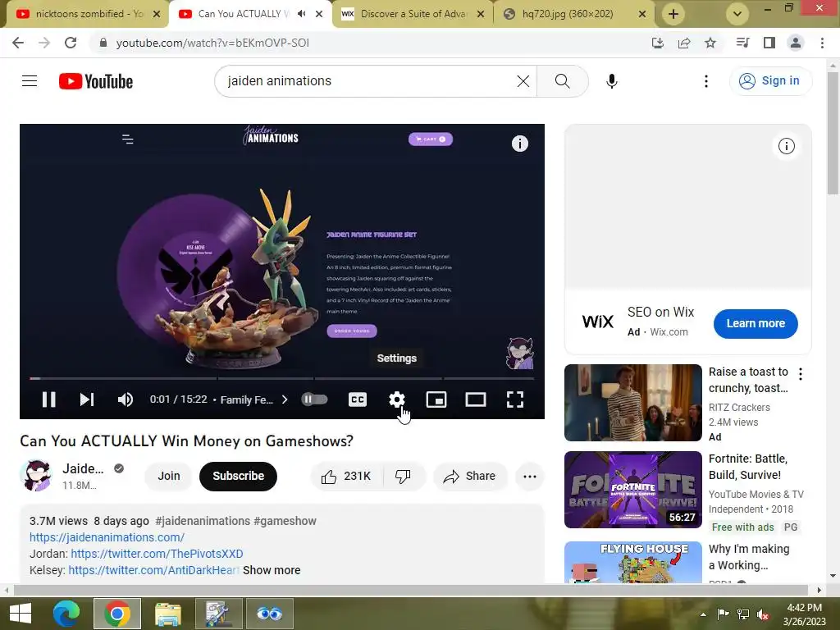Image resolution: width=840 pixels, height=630 pixels.
Task: Mute the video player volume
Action: (x=126, y=399)
